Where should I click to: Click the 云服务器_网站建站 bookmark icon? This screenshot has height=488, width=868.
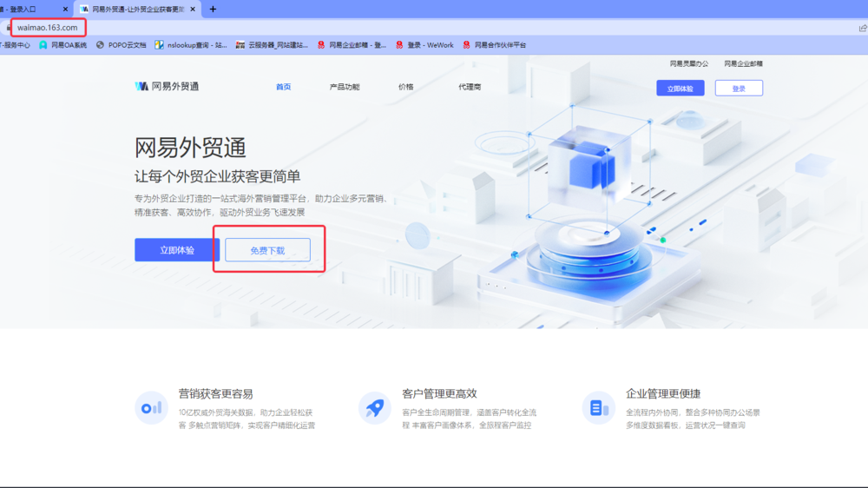(240, 45)
